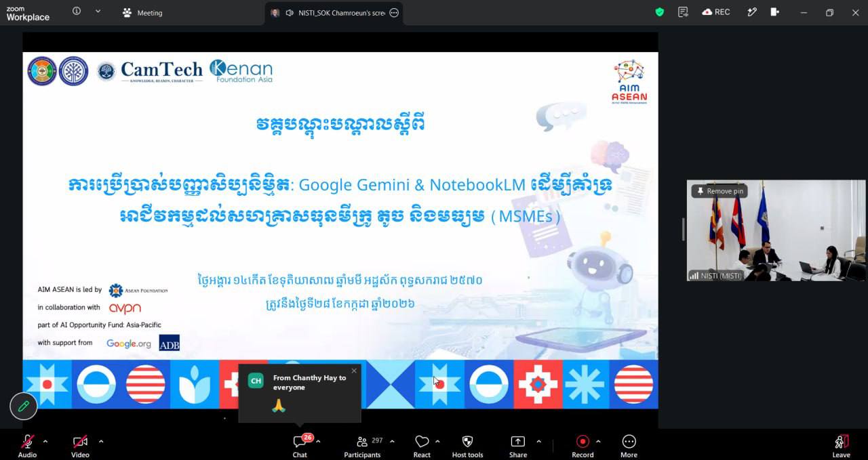This screenshot has width=868, height=460.
Task: Restore down the Zoom window
Action: 829,12
